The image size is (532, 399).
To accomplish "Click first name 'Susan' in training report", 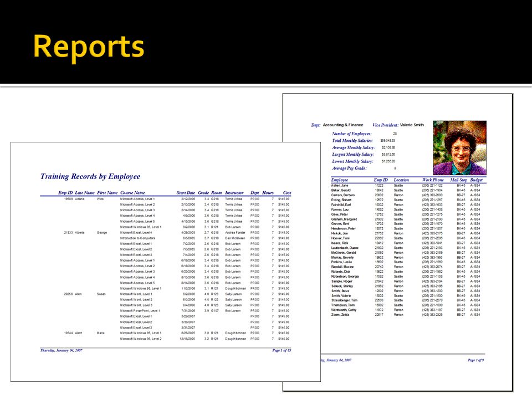I will [101, 294].
